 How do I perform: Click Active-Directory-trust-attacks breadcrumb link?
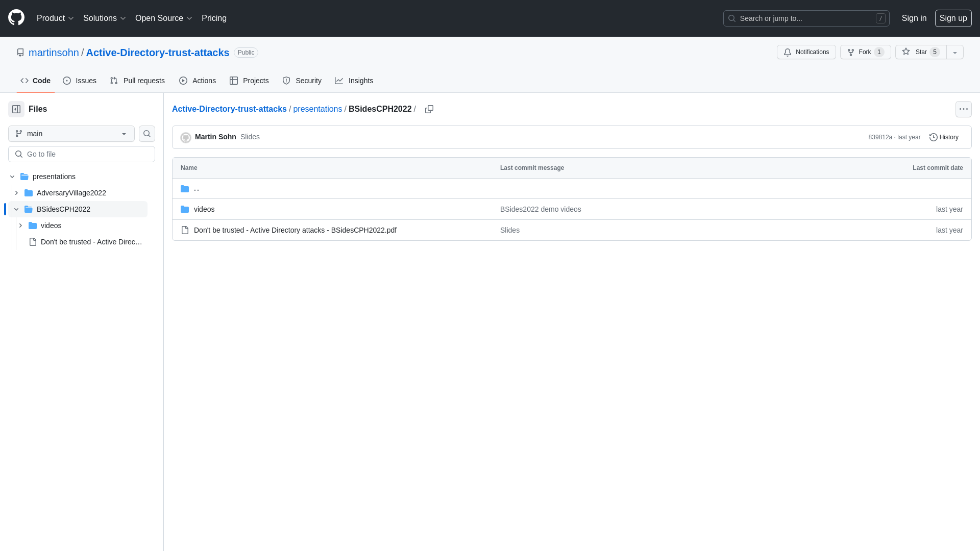tap(229, 109)
